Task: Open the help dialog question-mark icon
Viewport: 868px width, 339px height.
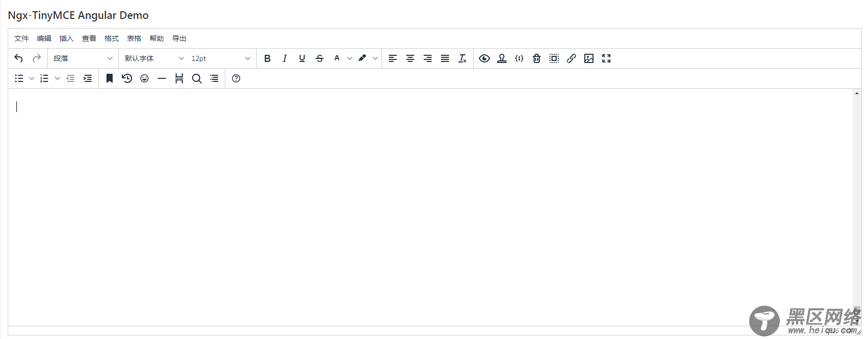Action: [236, 78]
